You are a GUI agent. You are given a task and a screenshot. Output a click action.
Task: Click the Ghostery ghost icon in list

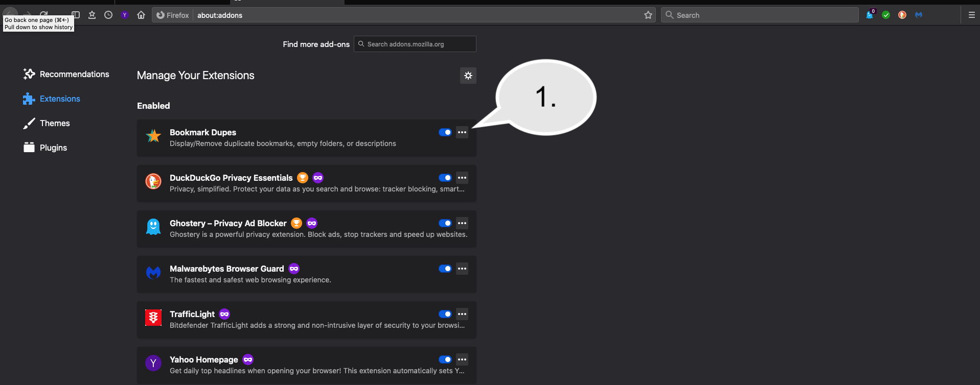tap(153, 227)
